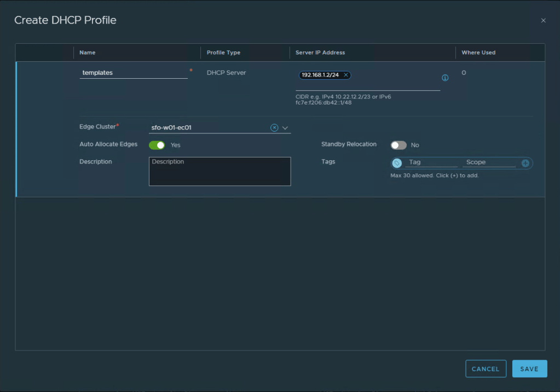Click the Tag input field
This screenshot has height=392, width=560.
point(431,162)
